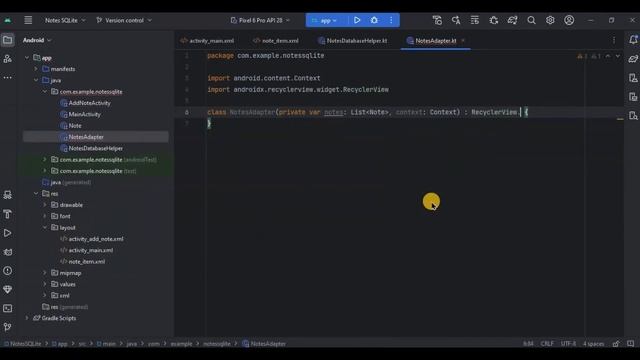Open the Run tool window
This screenshot has width=640, height=360.
click(7, 233)
